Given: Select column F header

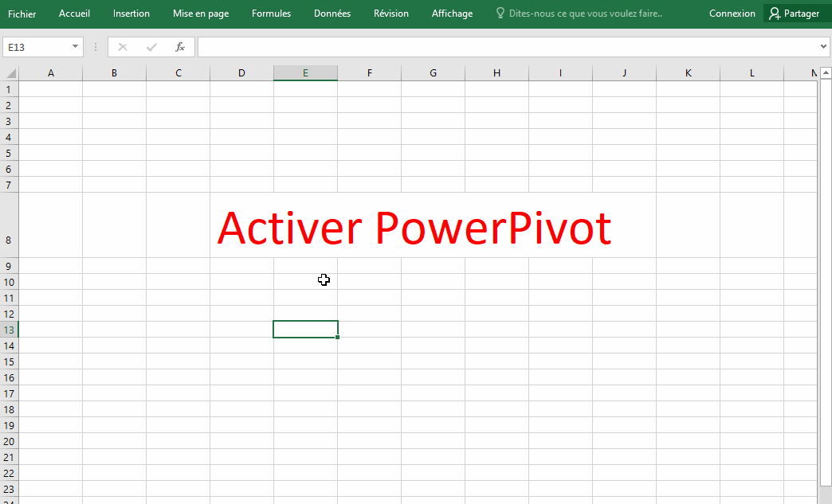Looking at the screenshot, I should (x=369, y=73).
